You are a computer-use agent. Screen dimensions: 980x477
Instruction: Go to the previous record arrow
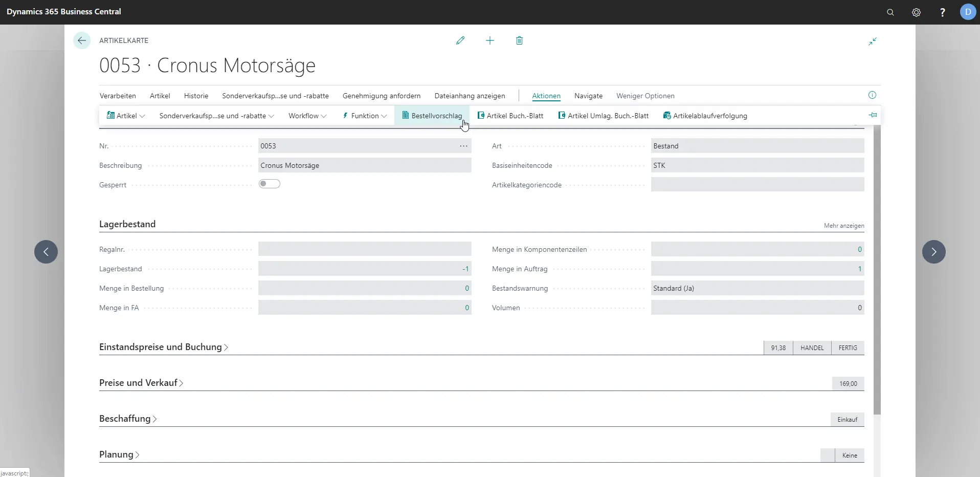point(46,252)
